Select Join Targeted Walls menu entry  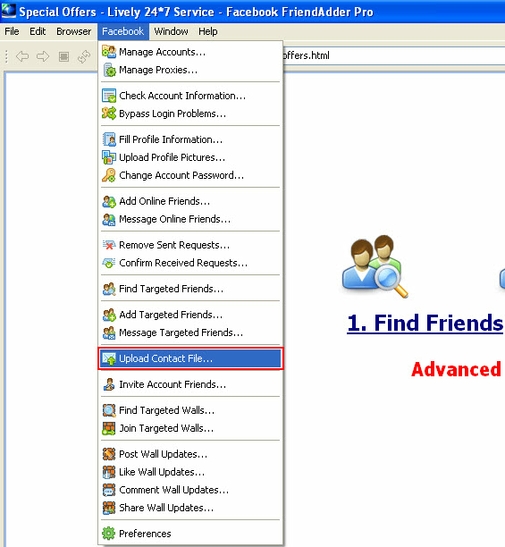190,428
